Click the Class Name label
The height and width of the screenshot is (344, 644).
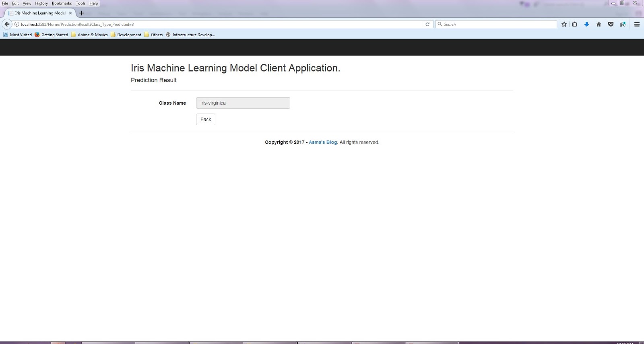click(x=172, y=103)
